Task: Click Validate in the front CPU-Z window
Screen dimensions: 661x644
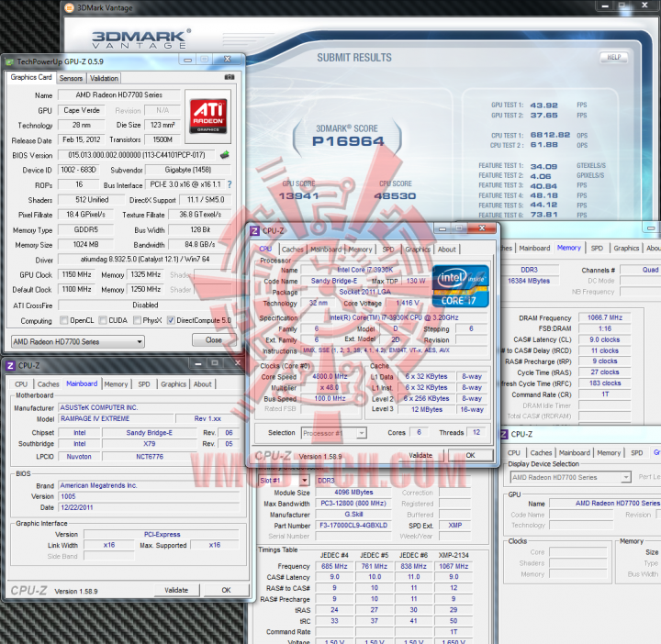Action: (x=420, y=455)
